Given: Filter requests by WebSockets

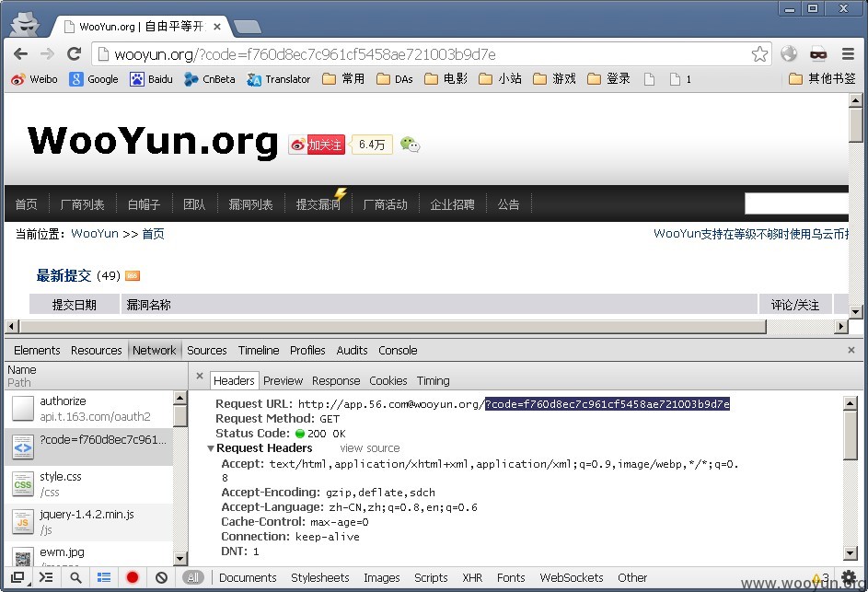Looking at the screenshot, I should 572,577.
